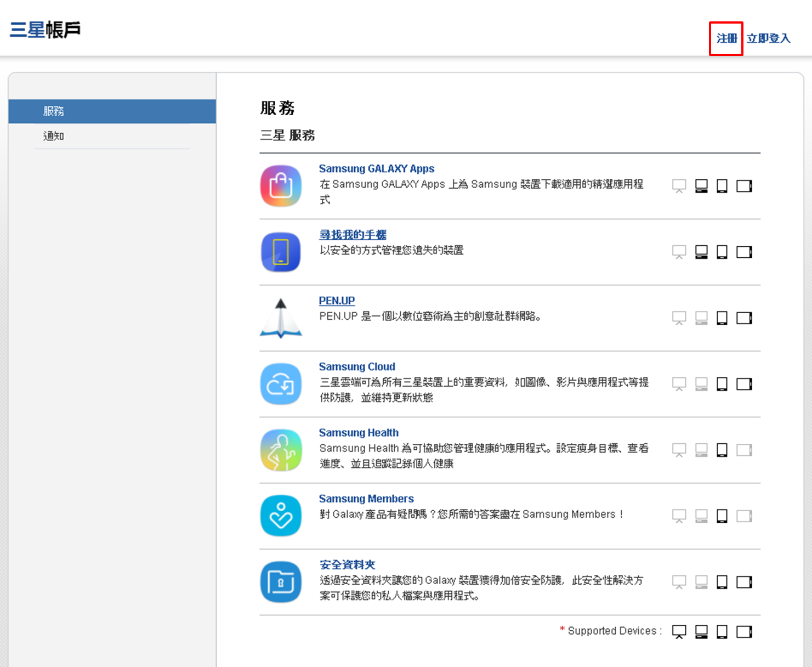Click the 安全資料夾 locked folder icon
Screen dimensions: 812x667
pyautogui.click(x=281, y=581)
